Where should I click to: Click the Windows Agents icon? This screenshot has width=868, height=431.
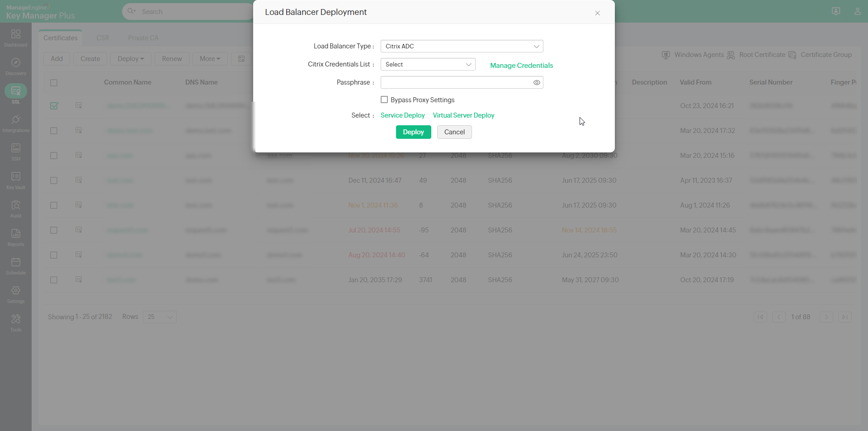coord(666,55)
